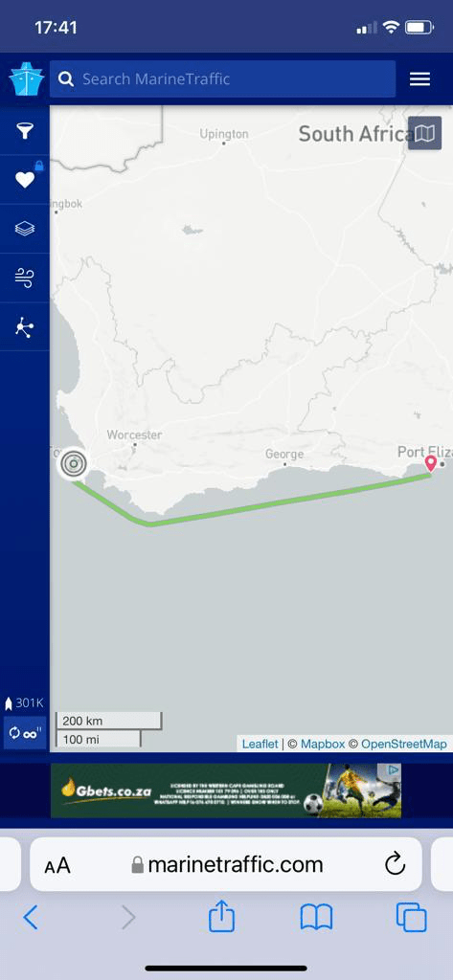Screen dimensions: 453x980
Task: Open the Gbets.co.za banner advertisement
Action: [226, 790]
